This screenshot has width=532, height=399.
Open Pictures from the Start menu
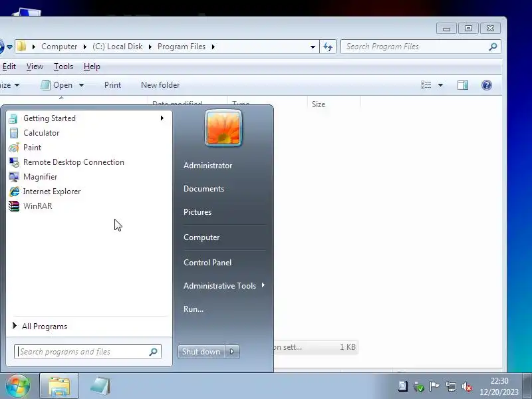pos(198,211)
